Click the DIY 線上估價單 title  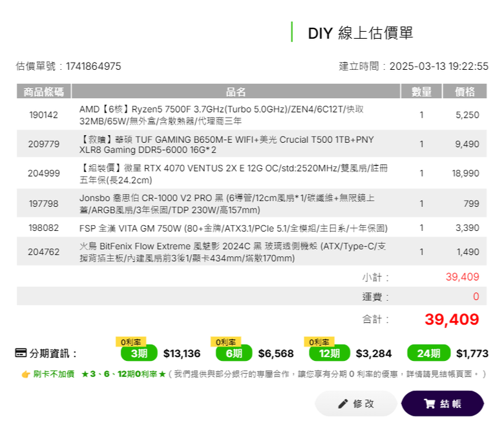(x=361, y=33)
